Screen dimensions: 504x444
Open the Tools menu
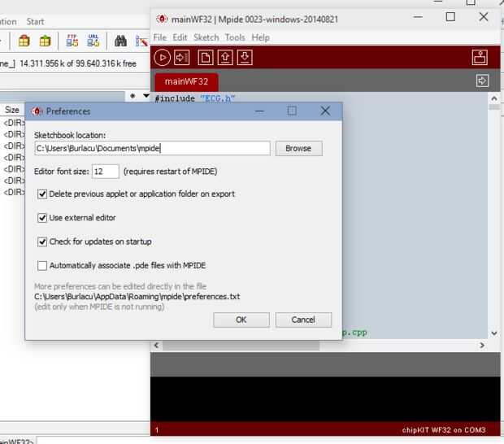pyautogui.click(x=235, y=37)
